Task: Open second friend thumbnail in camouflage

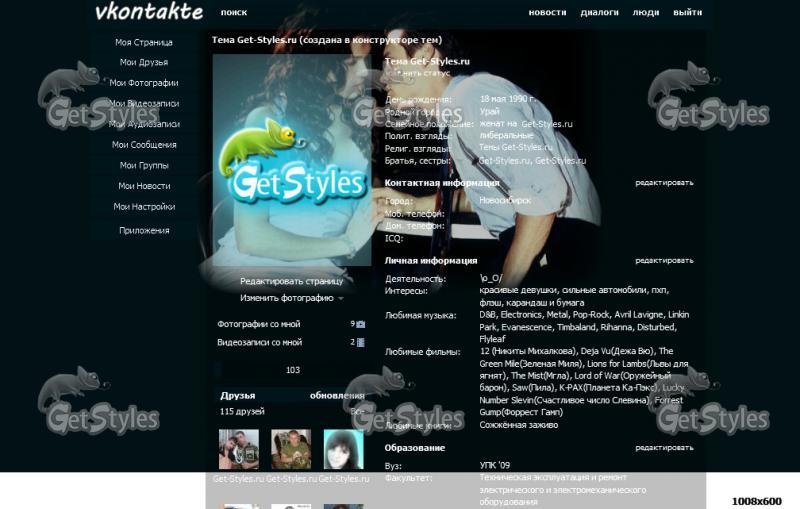Action: (291, 449)
